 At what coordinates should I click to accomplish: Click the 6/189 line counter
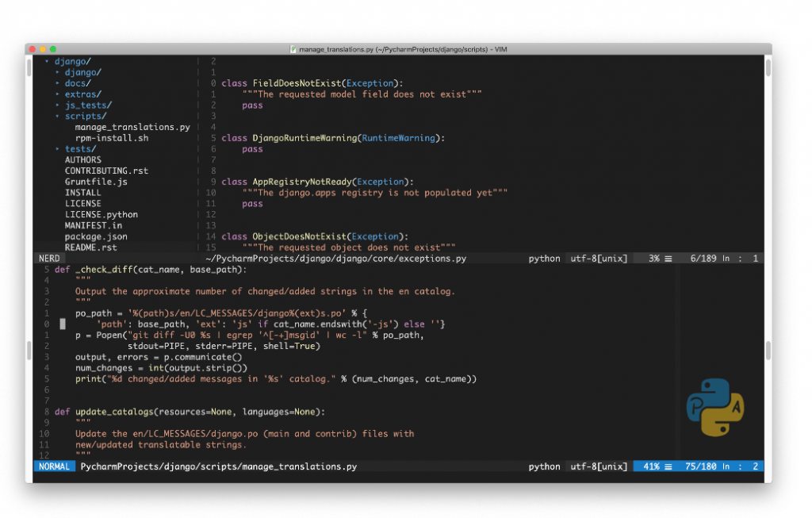coord(703,259)
